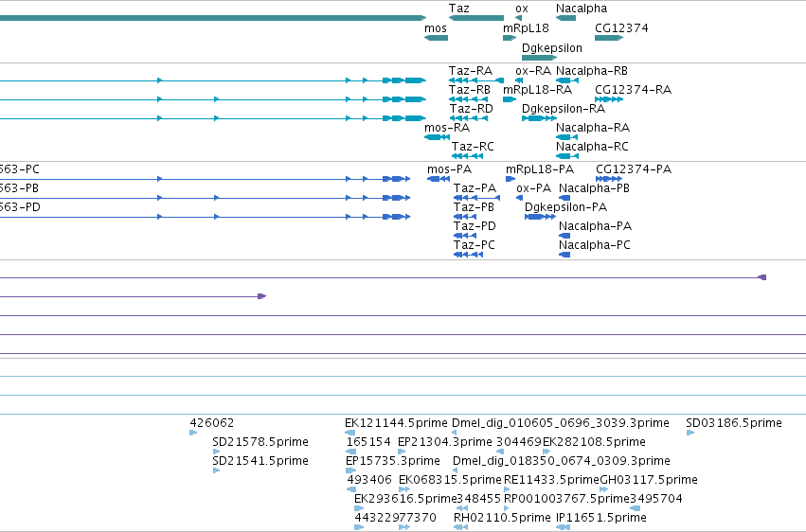Click the Taz-RA transcript label
The width and height of the screenshot is (806, 532).
click(x=471, y=71)
